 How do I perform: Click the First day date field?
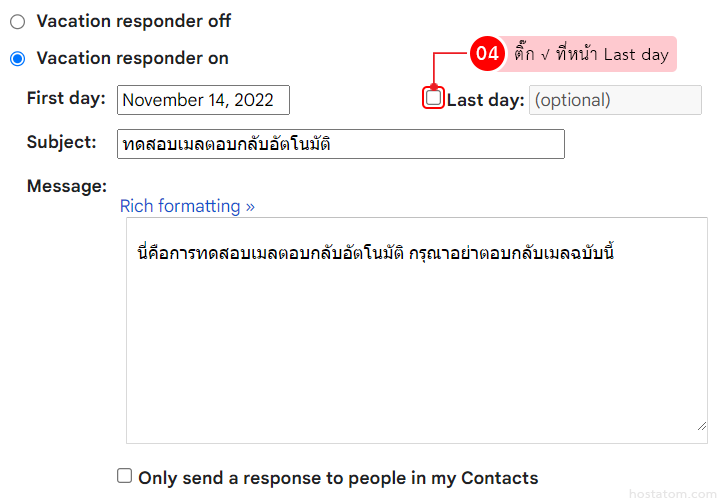[x=203, y=100]
